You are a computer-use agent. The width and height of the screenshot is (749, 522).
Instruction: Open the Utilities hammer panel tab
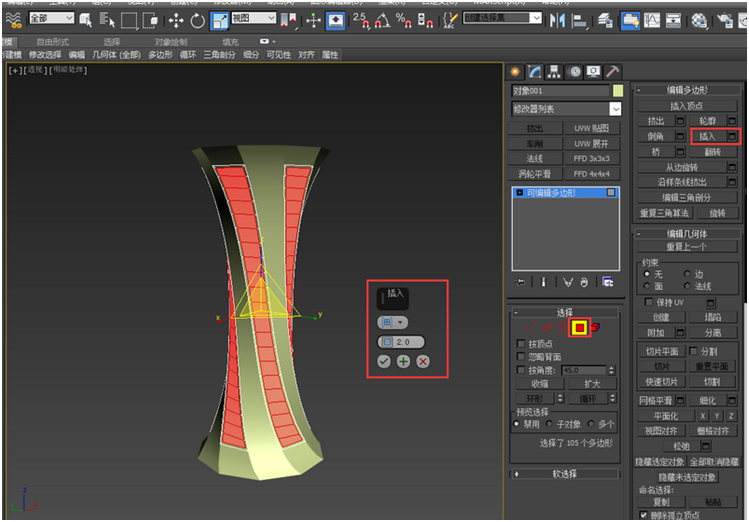(x=612, y=72)
